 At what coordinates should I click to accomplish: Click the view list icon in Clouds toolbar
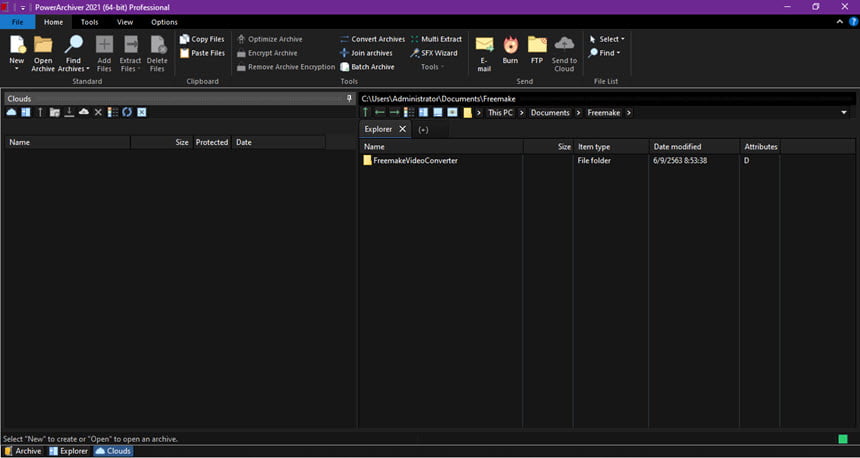[x=112, y=112]
